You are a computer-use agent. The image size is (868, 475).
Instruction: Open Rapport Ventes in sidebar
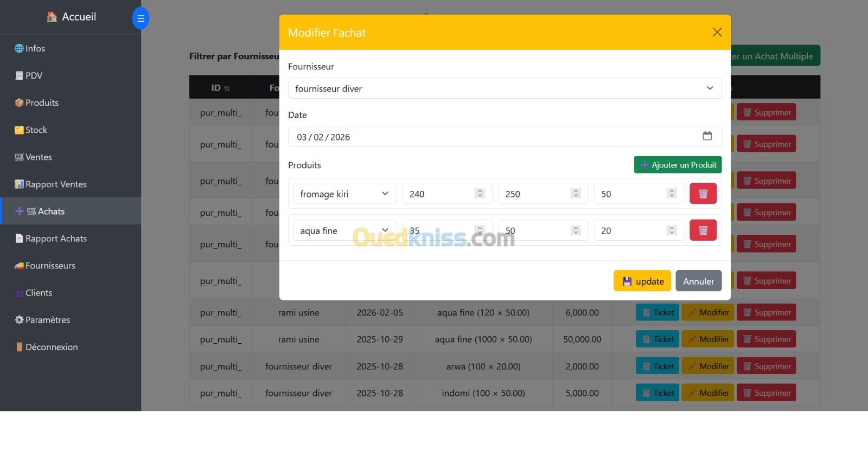(50, 184)
